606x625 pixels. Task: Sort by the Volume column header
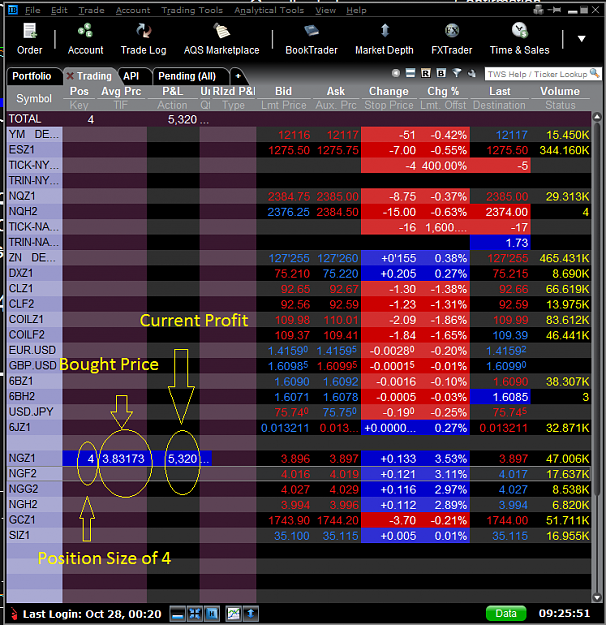coord(560,91)
